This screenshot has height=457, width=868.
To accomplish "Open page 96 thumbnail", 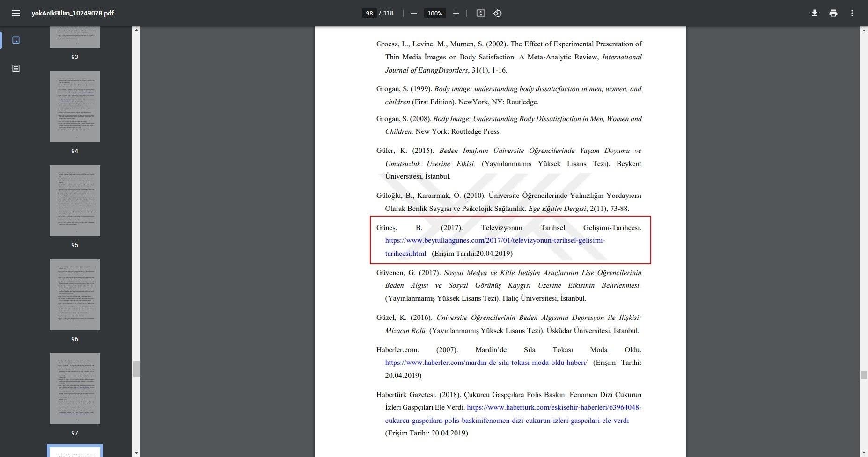I will point(75,295).
